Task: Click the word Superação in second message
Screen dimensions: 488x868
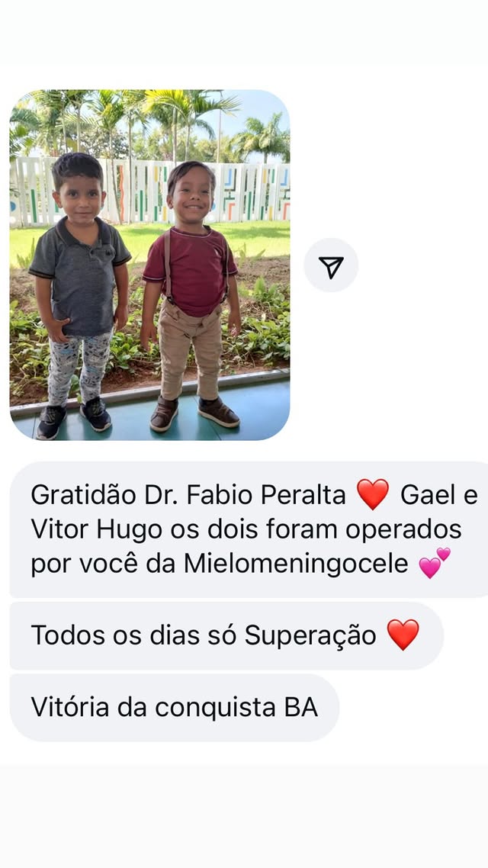Action: [310, 636]
